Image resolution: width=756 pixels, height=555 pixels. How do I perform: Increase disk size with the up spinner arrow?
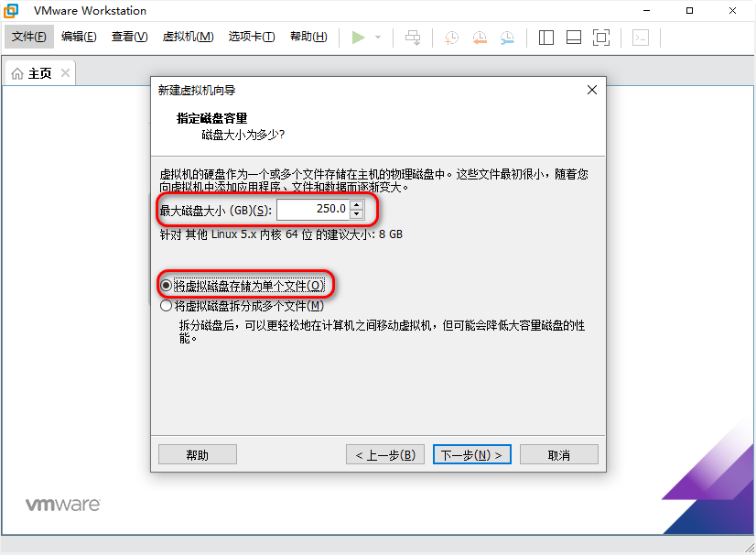[356, 204]
